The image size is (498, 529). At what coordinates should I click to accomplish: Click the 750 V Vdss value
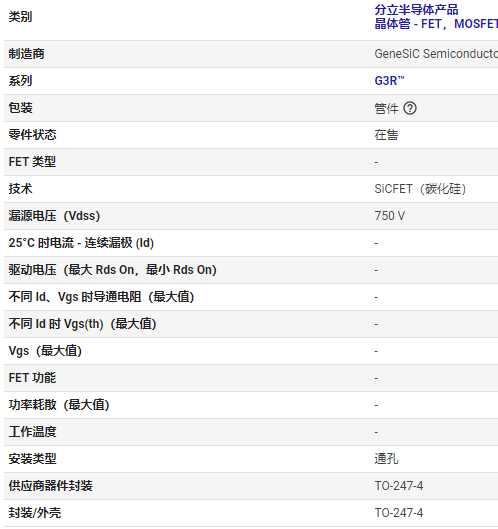pos(390,216)
